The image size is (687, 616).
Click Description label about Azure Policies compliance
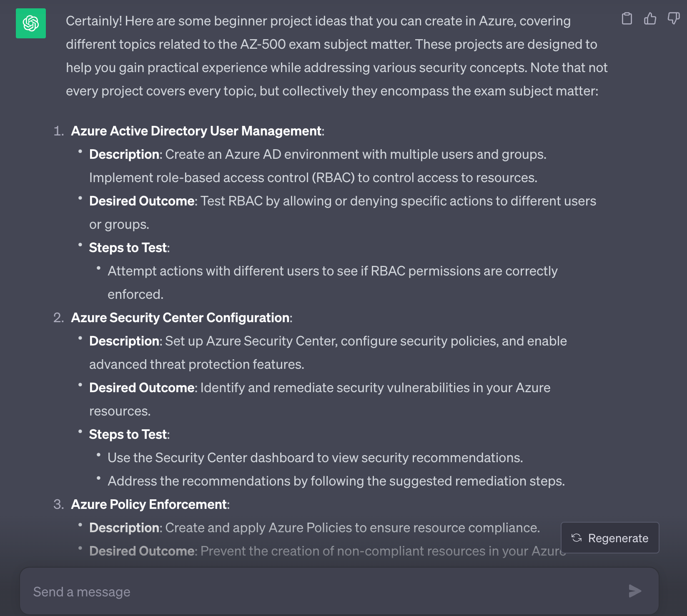pos(124,528)
